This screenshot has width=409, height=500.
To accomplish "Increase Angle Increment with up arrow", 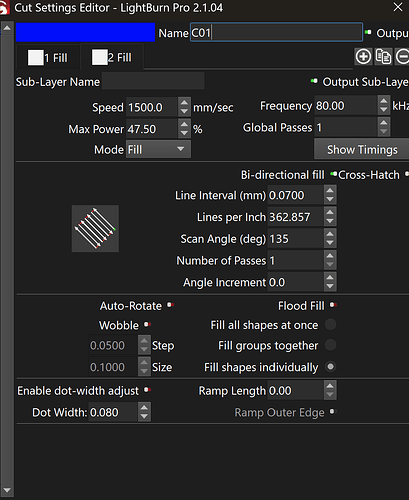I will click(x=330, y=277).
